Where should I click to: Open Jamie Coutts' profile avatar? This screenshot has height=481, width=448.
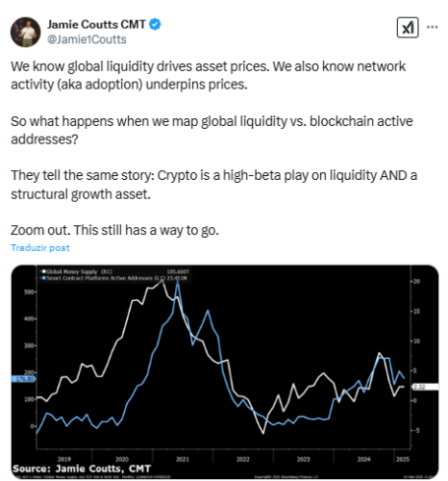click(25, 32)
